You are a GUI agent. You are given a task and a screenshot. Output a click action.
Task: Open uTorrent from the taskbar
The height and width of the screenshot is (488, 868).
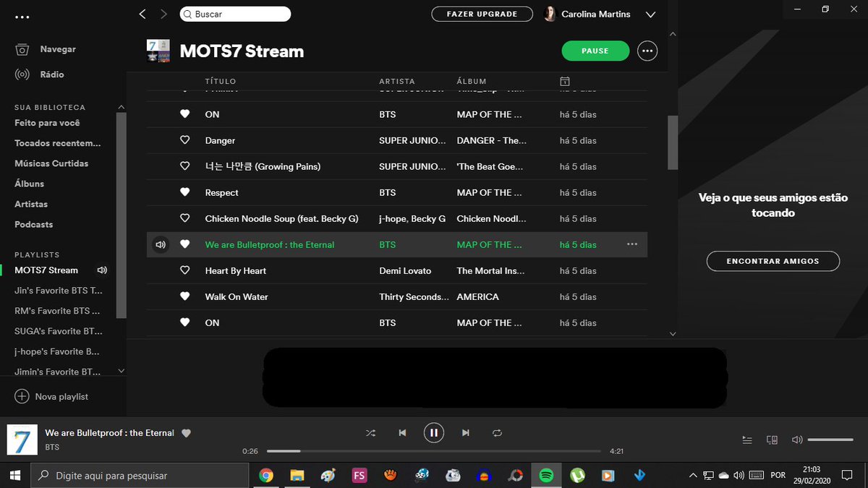click(578, 475)
